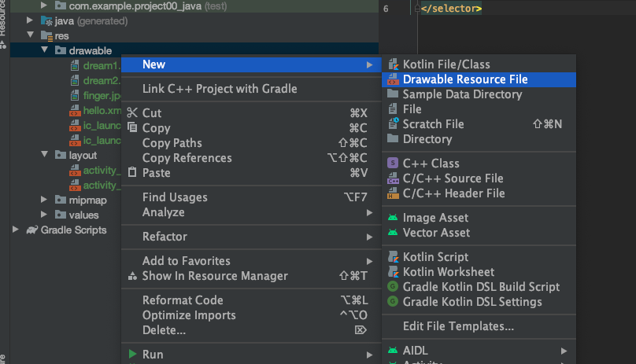Click the Scratch File icon
This screenshot has height=364, width=636.
point(393,124)
